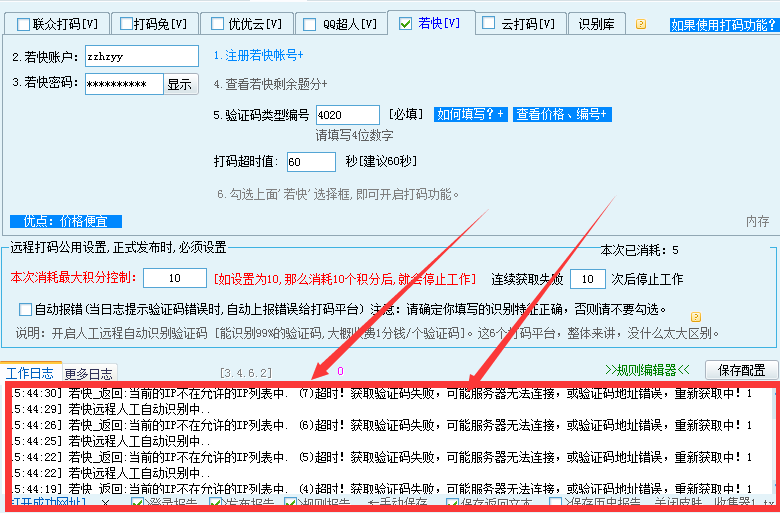Click the log line stamped 5:44:26
This screenshot has width=780, height=513.
coord(381,425)
